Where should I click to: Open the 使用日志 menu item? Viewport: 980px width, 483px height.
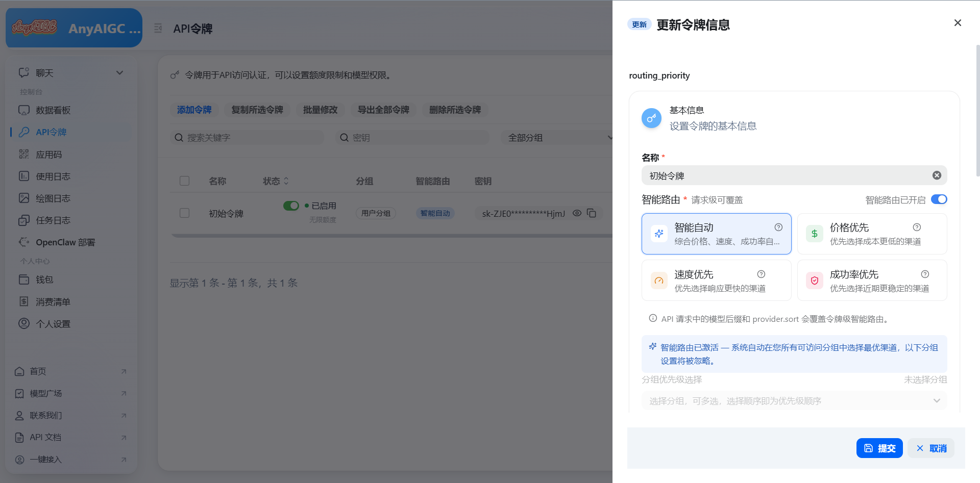70,176
